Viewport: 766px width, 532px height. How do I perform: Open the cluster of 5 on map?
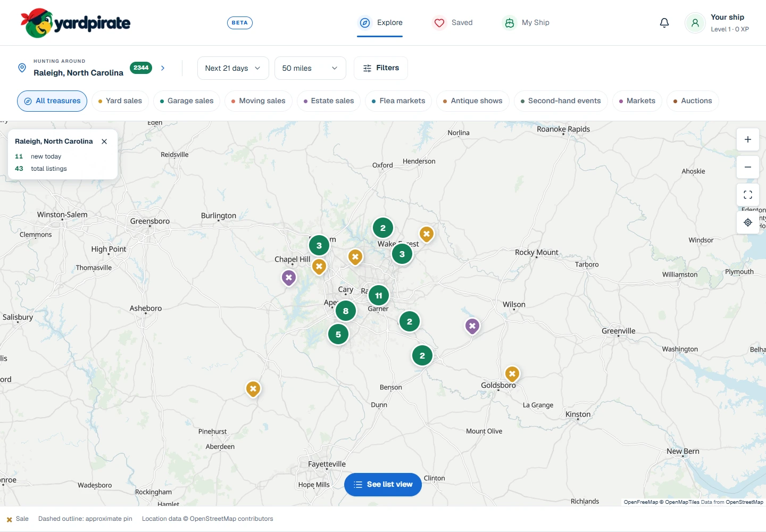338,335
